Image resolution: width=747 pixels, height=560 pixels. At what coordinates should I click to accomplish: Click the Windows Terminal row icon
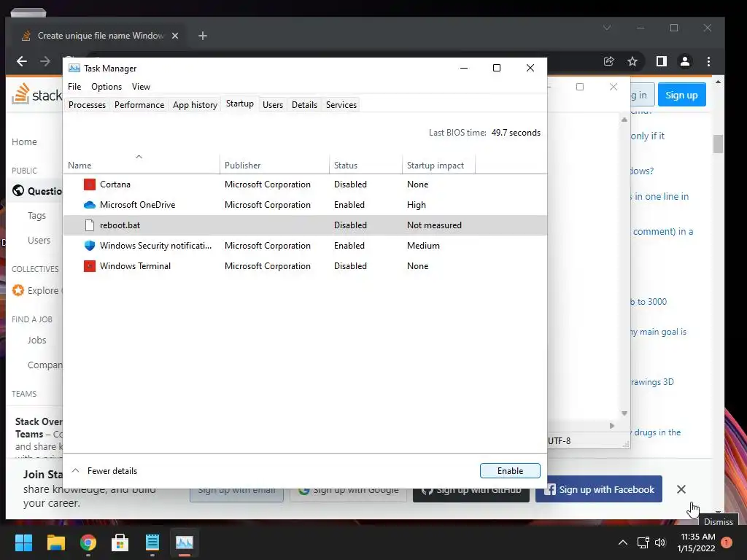[x=90, y=266]
